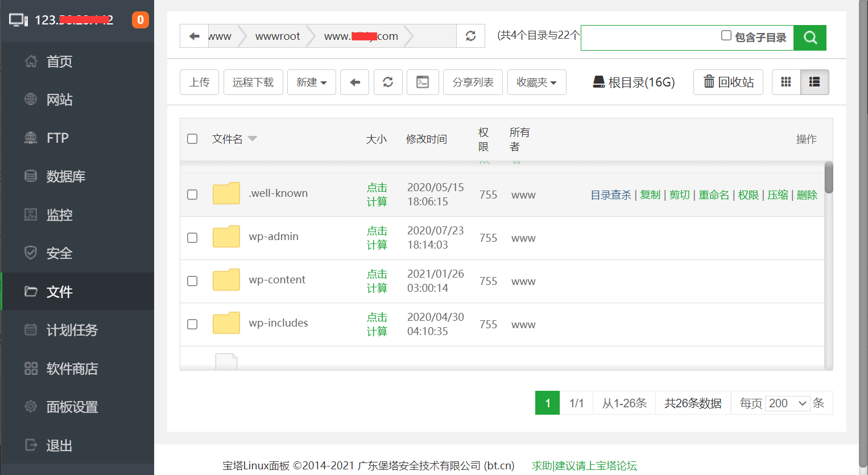
Task: Expand the 新建 dropdown
Action: (x=311, y=82)
